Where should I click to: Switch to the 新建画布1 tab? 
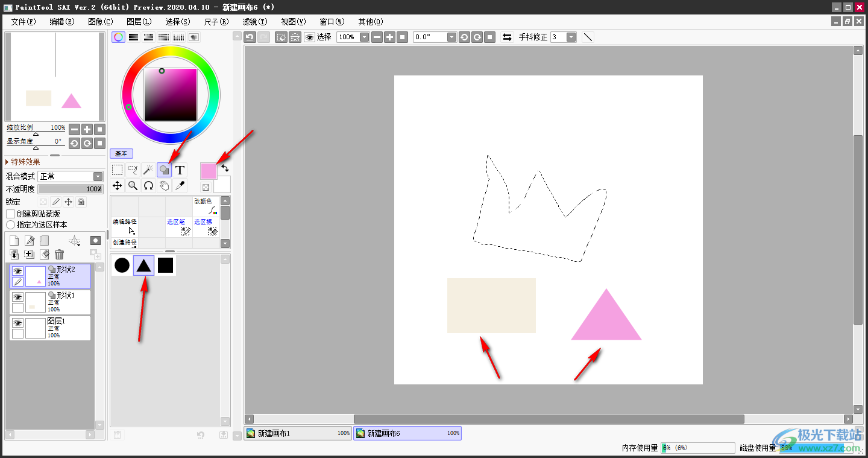click(x=298, y=433)
